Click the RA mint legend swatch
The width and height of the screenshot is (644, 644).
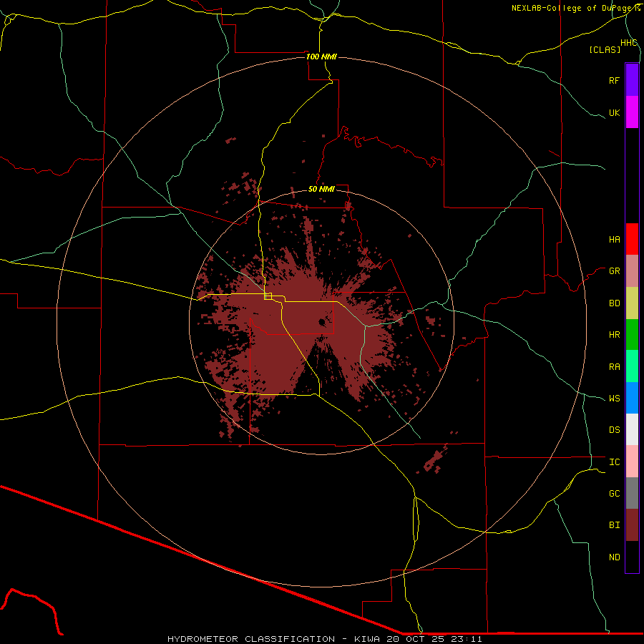[632, 366]
